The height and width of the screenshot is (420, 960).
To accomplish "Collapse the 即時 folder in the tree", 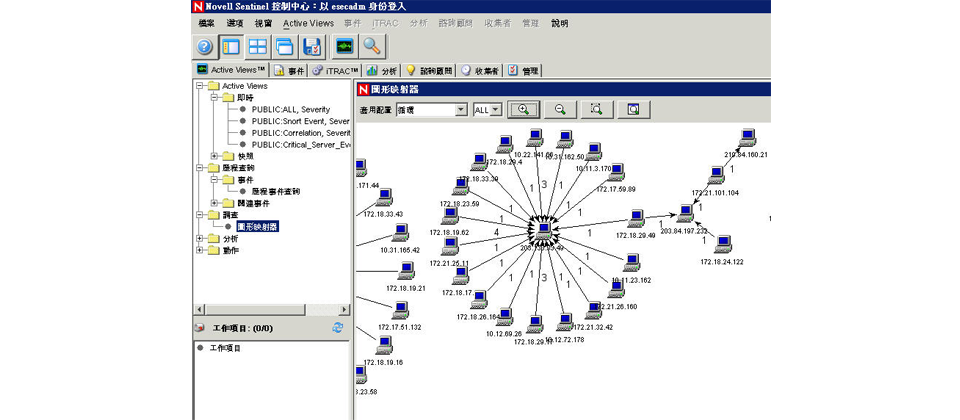I will coord(214,97).
